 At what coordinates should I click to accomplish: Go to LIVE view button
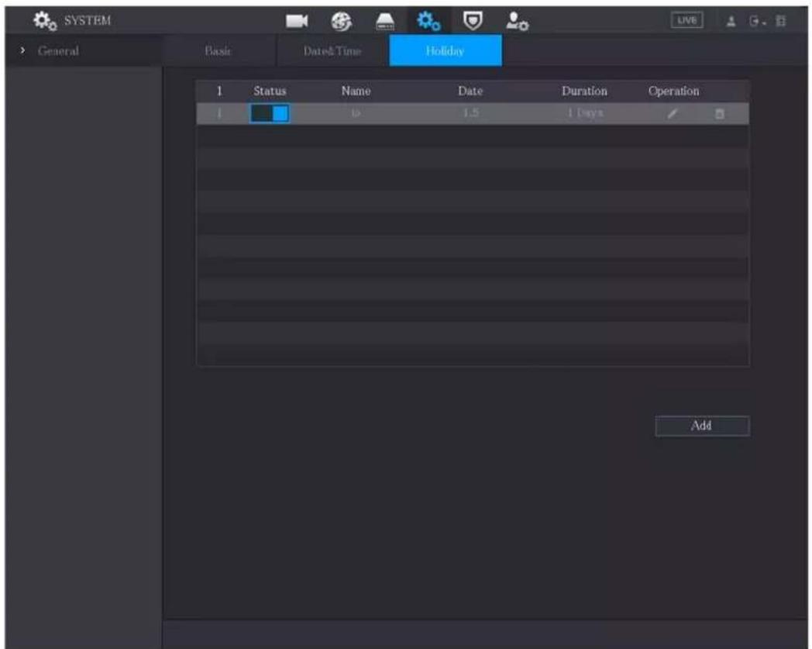click(x=687, y=21)
